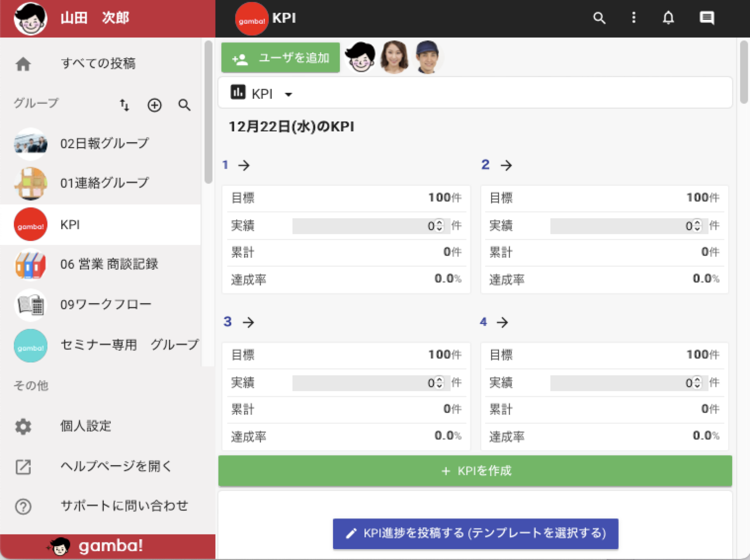Screen dimensions: 750x560
Task: Click the セミナー専用 teal gamba icon
Action: click(31, 346)
